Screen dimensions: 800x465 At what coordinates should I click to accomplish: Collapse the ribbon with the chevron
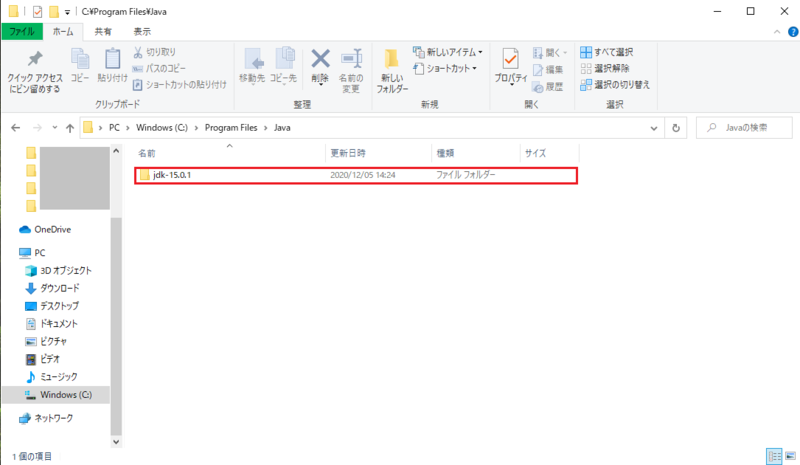click(x=777, y=32)
